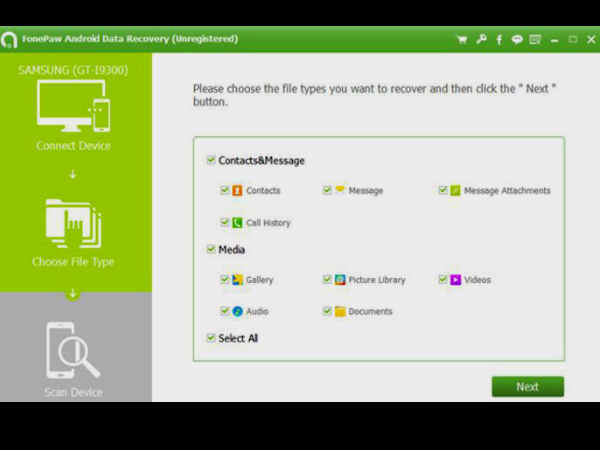Click the blue Audio icon

[x=237, y=311]
